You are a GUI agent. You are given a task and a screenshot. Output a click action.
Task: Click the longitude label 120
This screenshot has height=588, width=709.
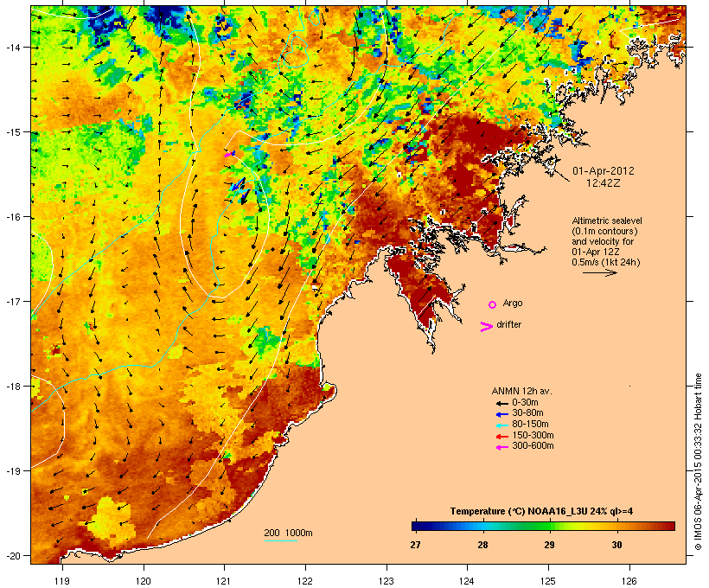(144, 581)
